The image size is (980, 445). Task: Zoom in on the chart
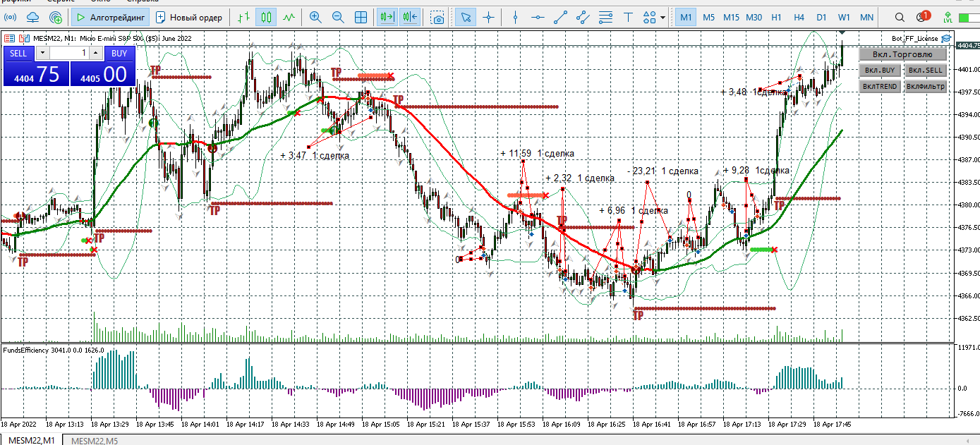tap(315, 17)
